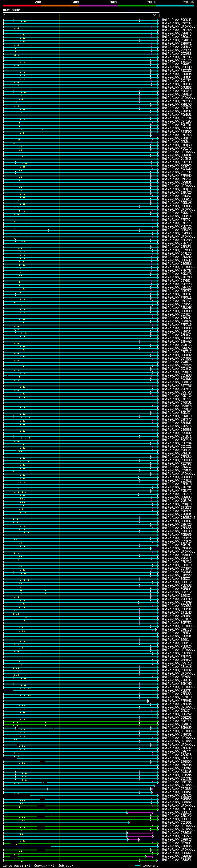This screenshot has height=868, width=197.
Task: Select the query name DC598342
Action: tap(11, 10)
